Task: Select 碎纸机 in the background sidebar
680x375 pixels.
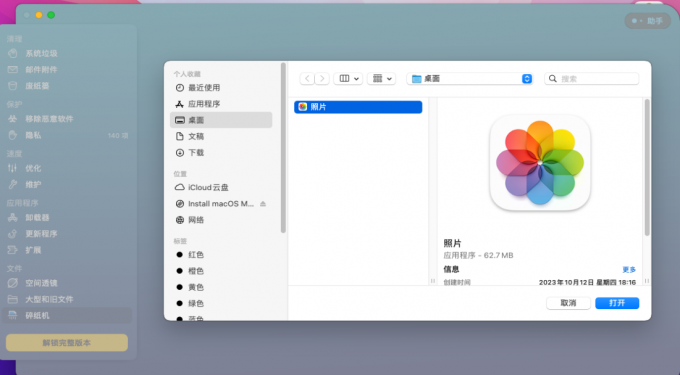Action: pos(67,316)
